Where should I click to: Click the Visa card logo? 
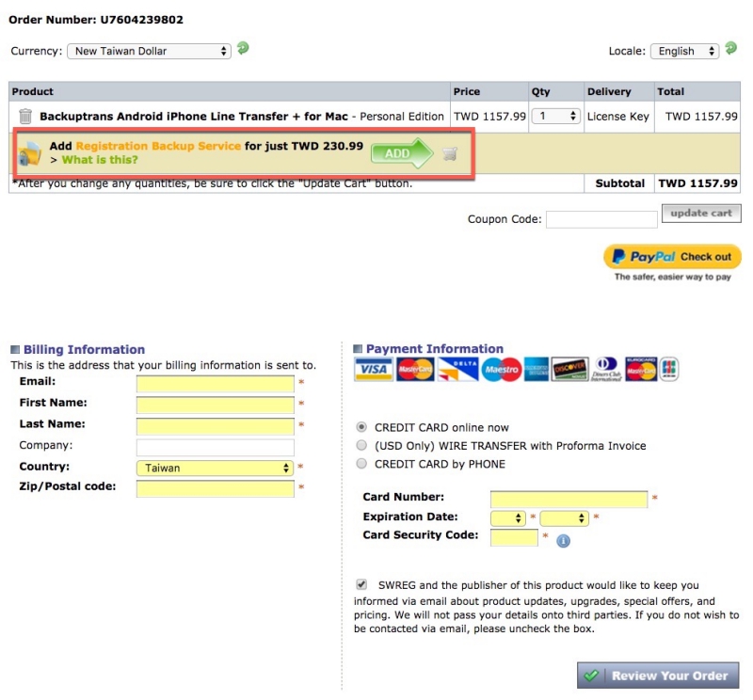(373, 370)
